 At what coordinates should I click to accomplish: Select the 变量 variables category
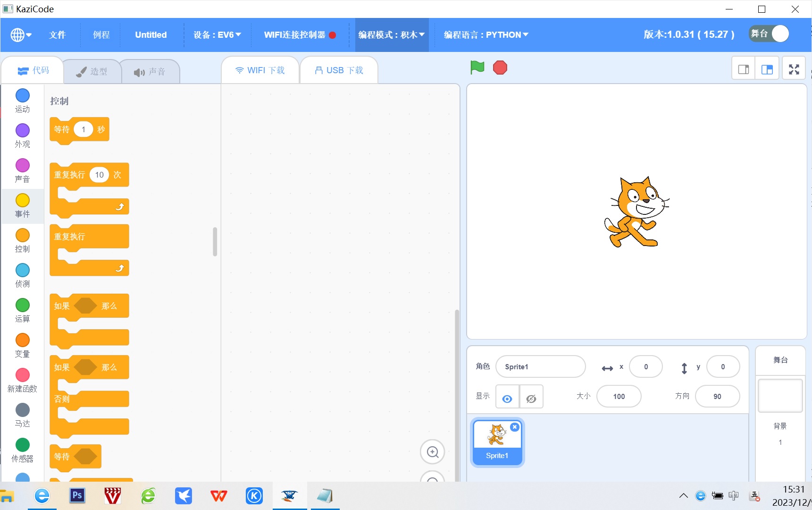click(x=22, y=346)
